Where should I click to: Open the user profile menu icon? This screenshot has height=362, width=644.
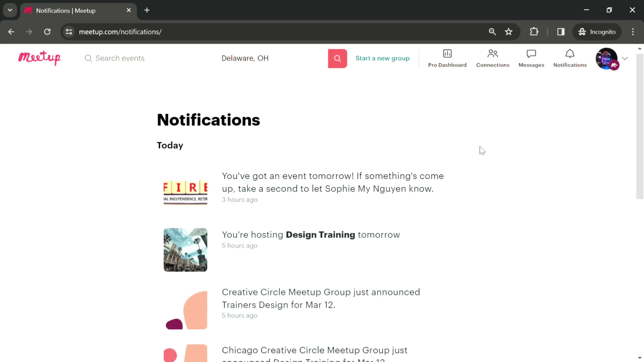[613, 58]
